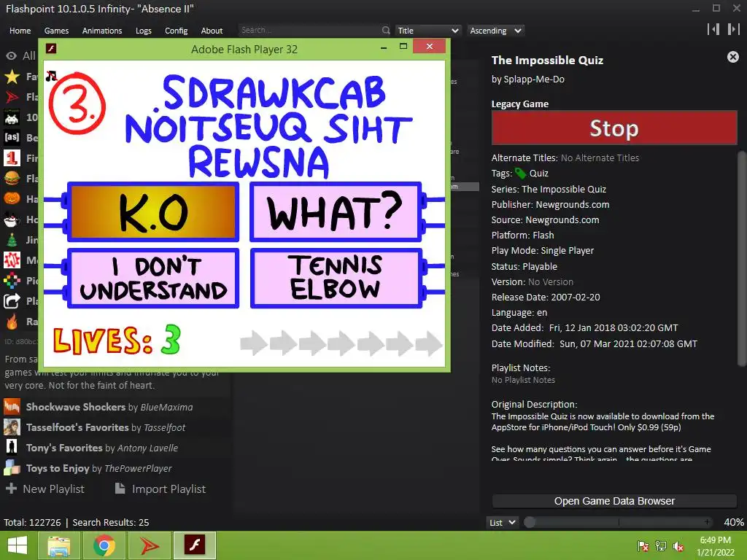The image size is (747, 560).
Task: Click the Play Mode Single Player value
Action: pyautogui.click(x=568, y=251)
